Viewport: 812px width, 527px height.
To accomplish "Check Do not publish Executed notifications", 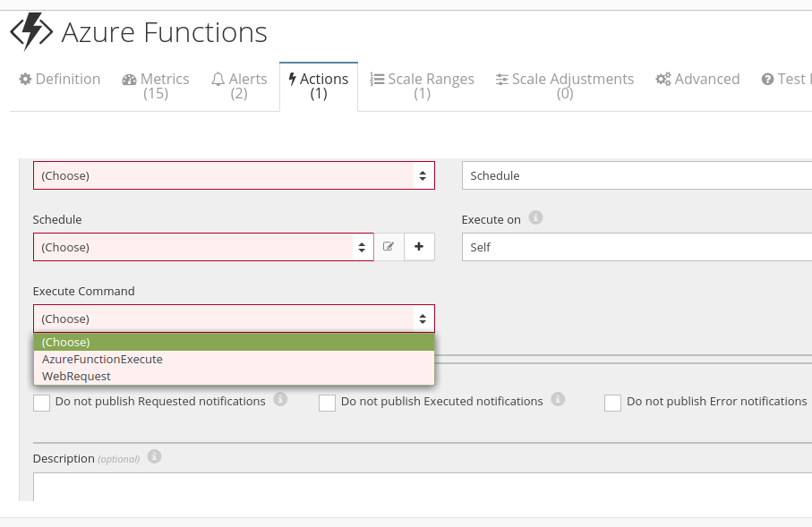I will (x=328, y=403).
